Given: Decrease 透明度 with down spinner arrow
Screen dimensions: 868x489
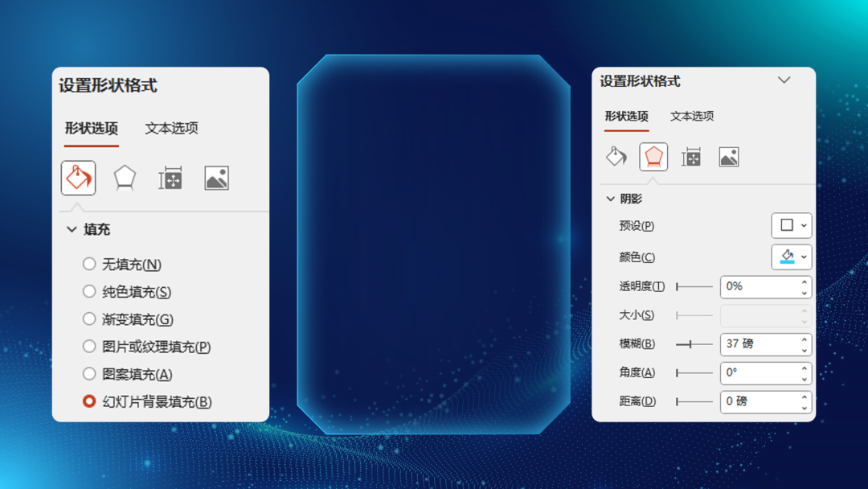Looking at the screenshot, I should [805, 293].
